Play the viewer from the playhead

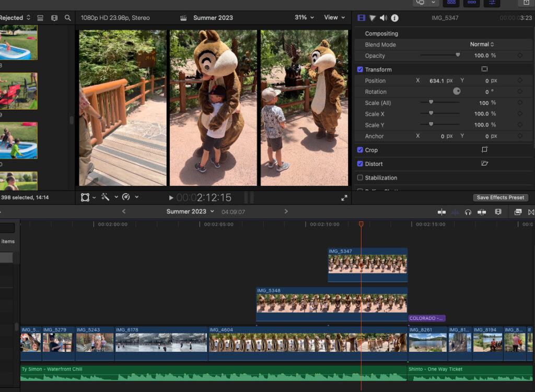point(171,198)
